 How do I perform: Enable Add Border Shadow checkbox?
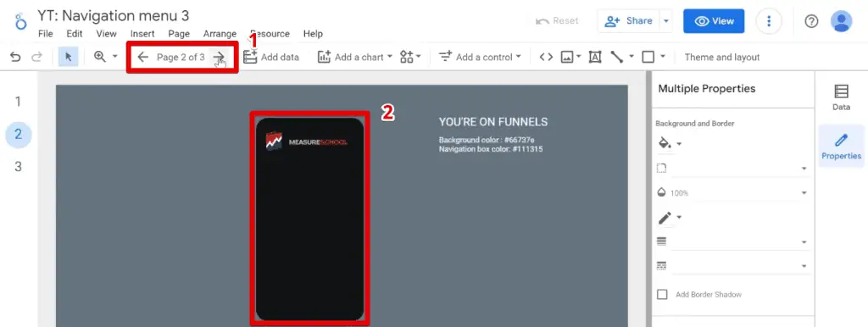pyautogui.click(x=662, y=294)
